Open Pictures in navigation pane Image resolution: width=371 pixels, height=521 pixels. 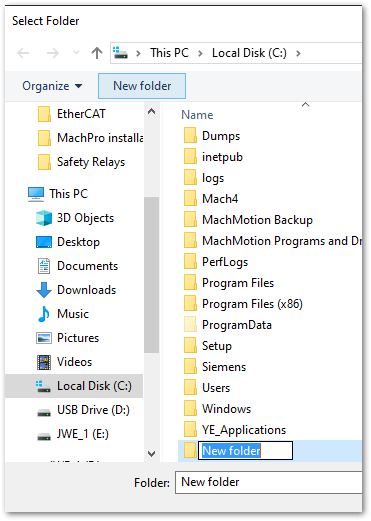pyautogui.click(x=67, y=338)
